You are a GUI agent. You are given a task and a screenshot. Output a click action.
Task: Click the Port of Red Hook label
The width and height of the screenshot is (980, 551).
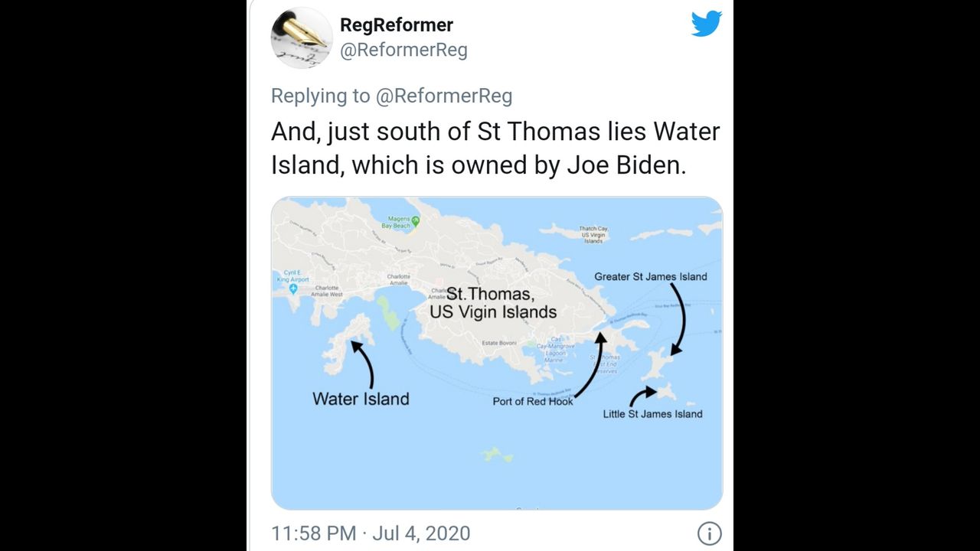click(532, 401)
